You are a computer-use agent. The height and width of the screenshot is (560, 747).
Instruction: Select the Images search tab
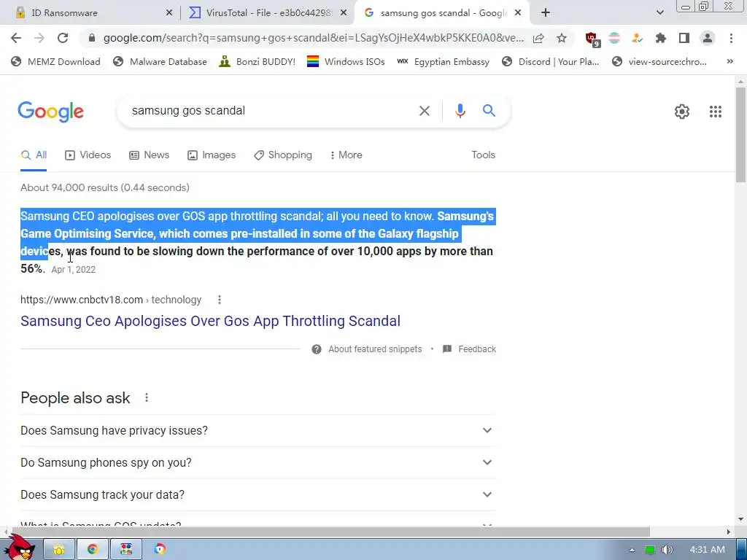212,155
